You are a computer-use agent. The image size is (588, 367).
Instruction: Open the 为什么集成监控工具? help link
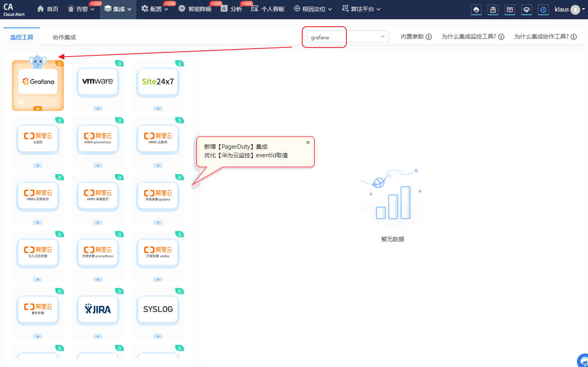pyautogui.click(x=473, y=37)
